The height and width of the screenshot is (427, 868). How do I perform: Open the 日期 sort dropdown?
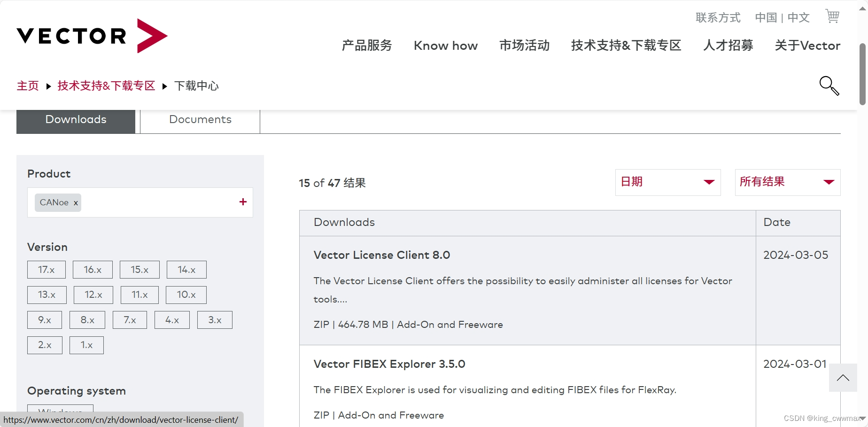[x=668, y=182]
